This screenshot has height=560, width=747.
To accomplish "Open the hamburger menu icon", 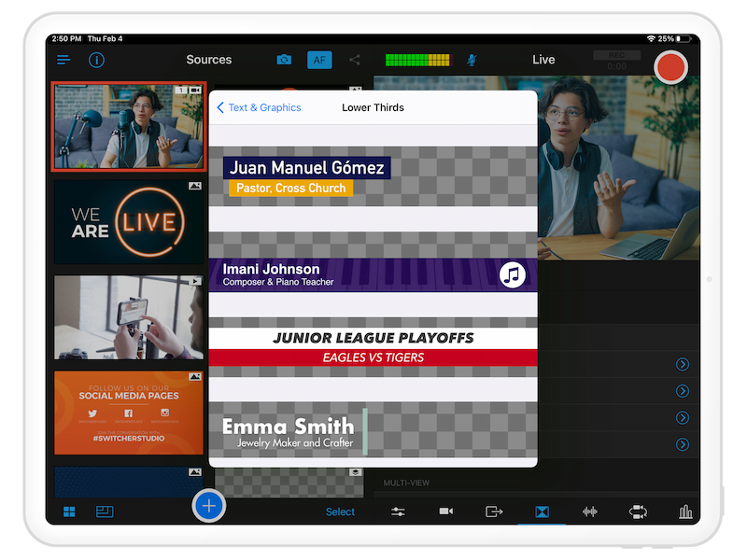I will (63, 60).
